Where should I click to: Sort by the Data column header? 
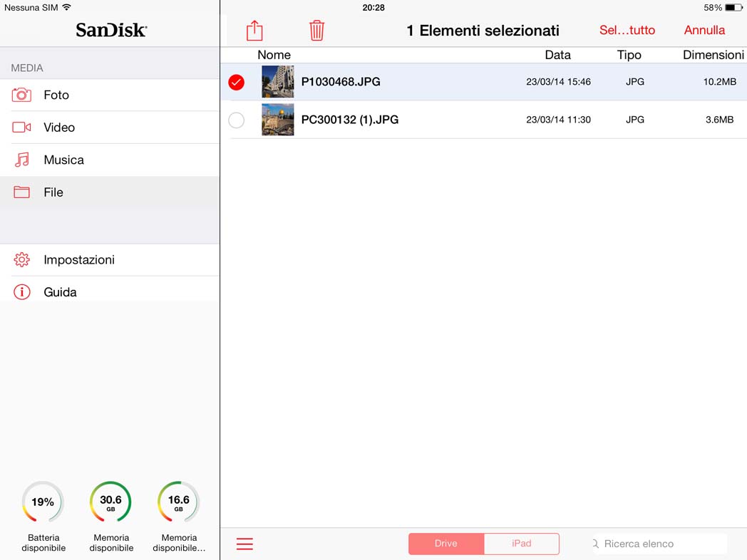pyautogui.click(x=558, y=55)
